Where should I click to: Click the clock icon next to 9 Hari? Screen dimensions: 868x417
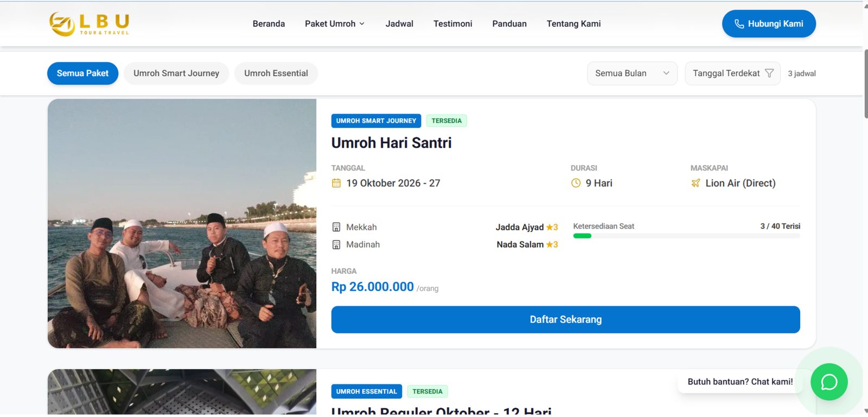576,183
